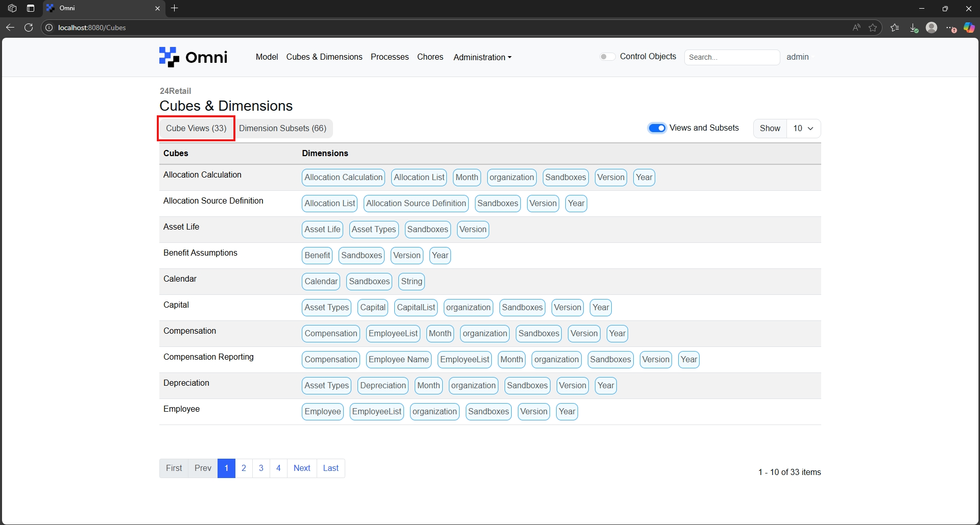Open the Asset Life cube
The width and height of the screenshot is (980, 525).
pyautogui.click(x=181, y=227)
